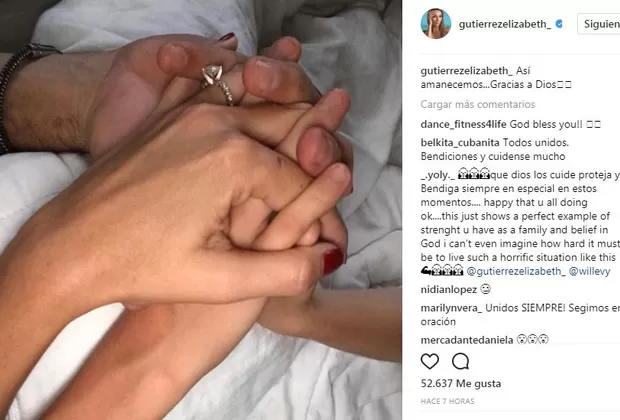Open gutierrezelizabeth_ username in the header
The image size is (620, 420).
click(x=505, y=24)
